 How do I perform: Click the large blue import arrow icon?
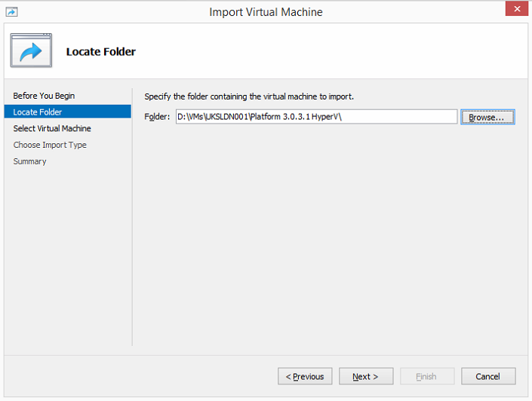tap(31, 51)
